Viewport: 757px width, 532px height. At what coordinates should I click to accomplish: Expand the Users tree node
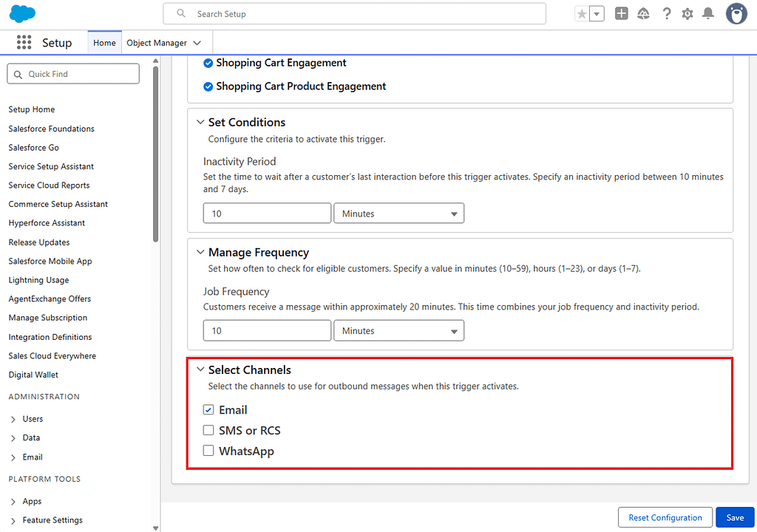pos(13,420)
